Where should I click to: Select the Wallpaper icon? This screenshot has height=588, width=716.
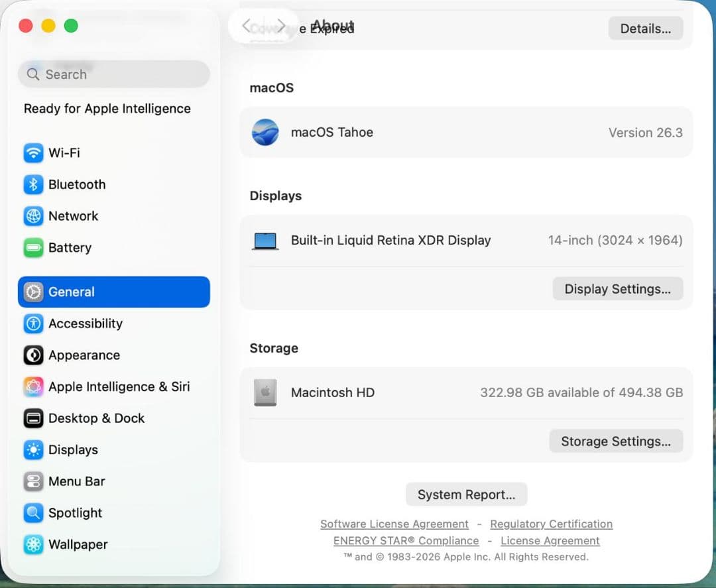tap(33, 544)
